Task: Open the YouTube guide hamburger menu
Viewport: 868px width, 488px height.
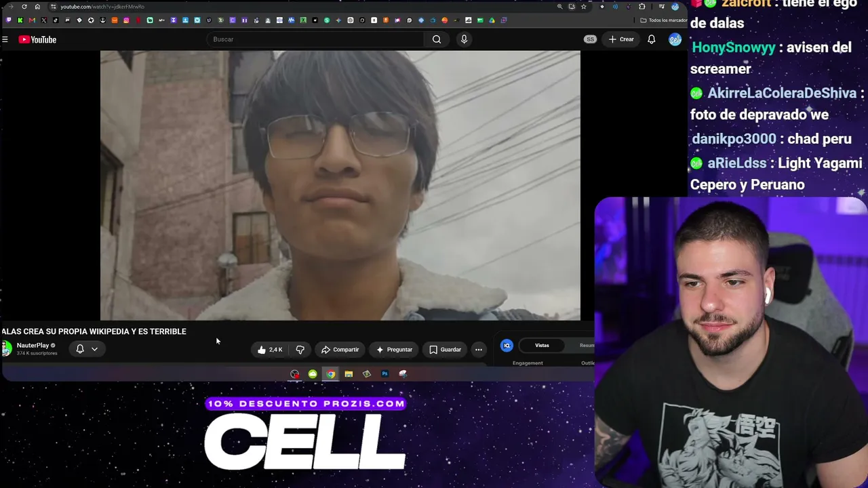Action: [5, 39]
